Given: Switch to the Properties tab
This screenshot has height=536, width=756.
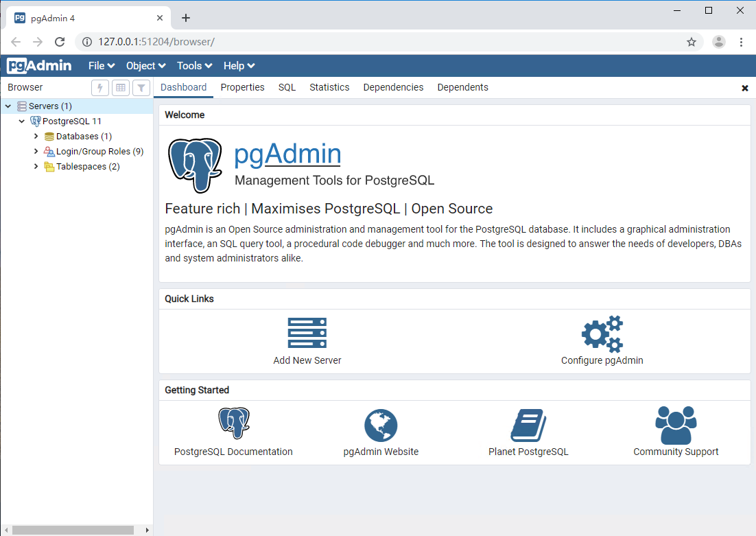Looking at the screenshot, I should click(x=243, y=87).
